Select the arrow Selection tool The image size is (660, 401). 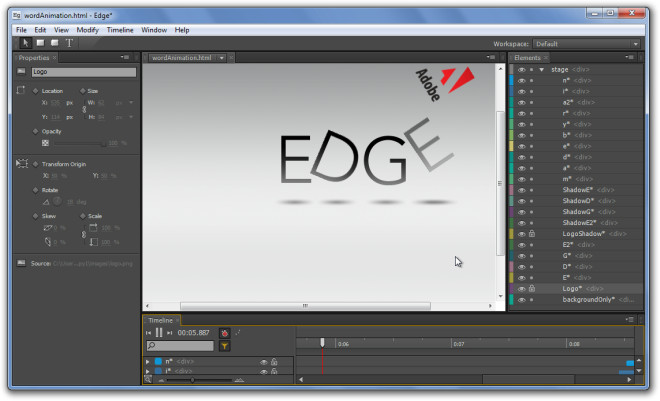(25, 43)
